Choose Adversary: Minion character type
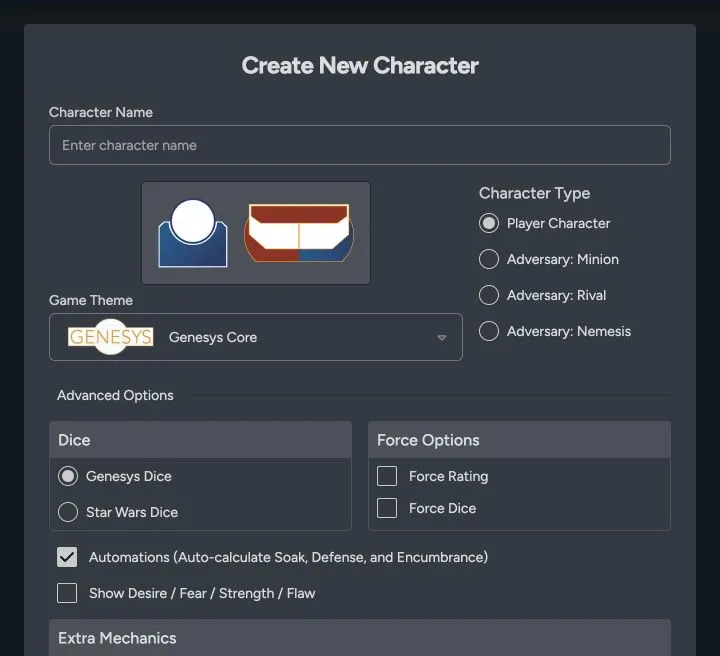720x656 pixels. coord(489,259)
